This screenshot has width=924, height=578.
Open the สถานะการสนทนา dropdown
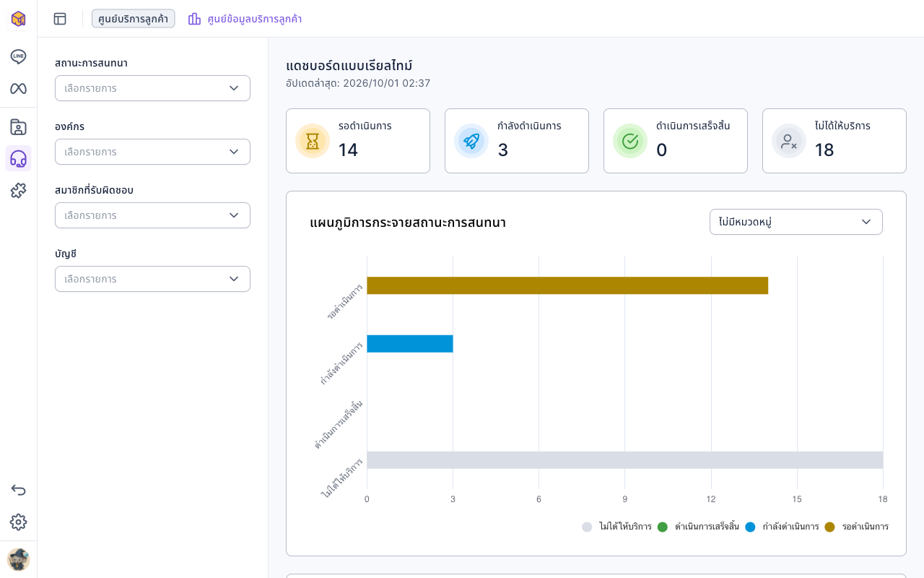click(152, 88)
